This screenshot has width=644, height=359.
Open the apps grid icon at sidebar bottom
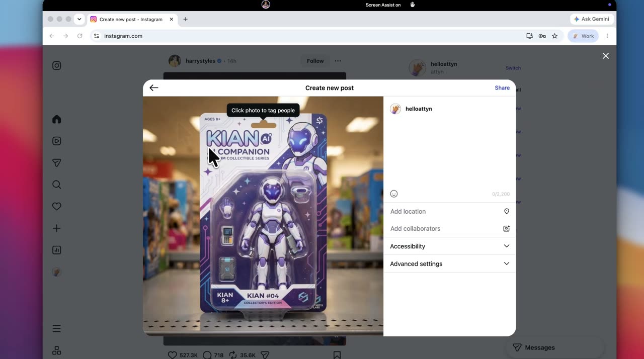click(57, 350)
